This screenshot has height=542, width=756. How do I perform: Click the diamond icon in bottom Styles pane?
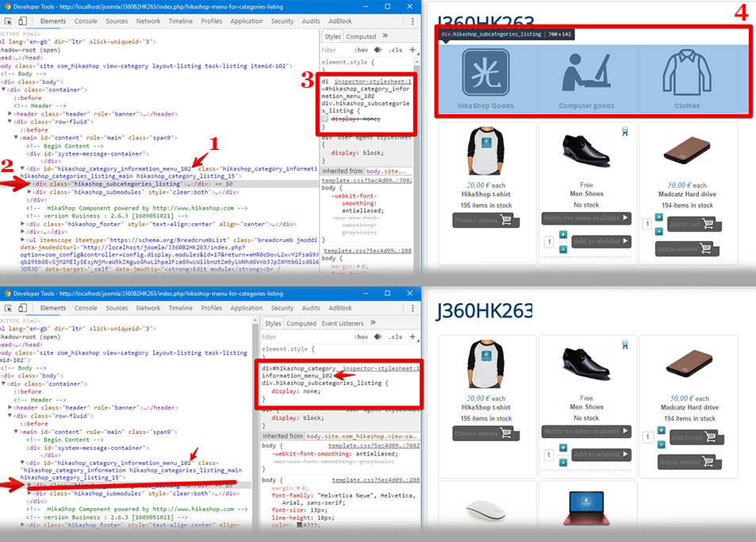(378, 336)
